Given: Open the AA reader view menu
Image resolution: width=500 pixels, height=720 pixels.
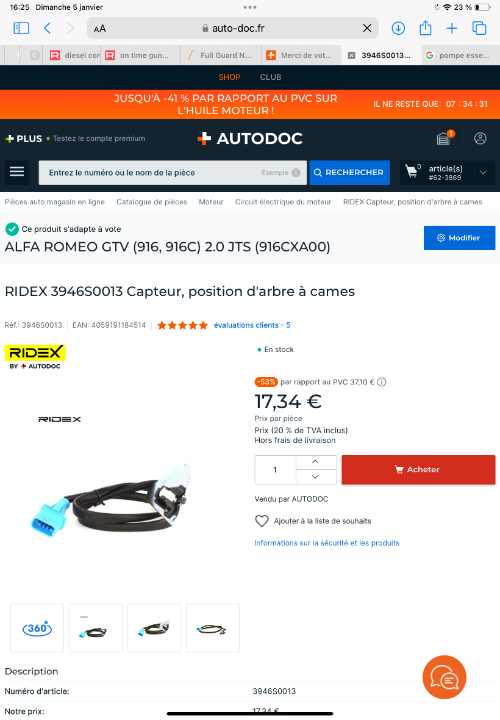Looking at the screenshot, I should 100,28.
